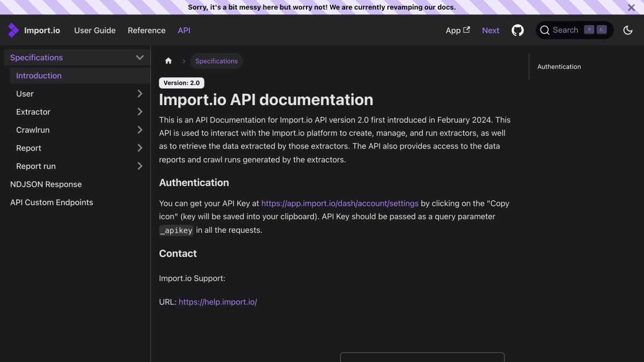Open the App external link
The image size is (644, 362).
tap(458, 31)
